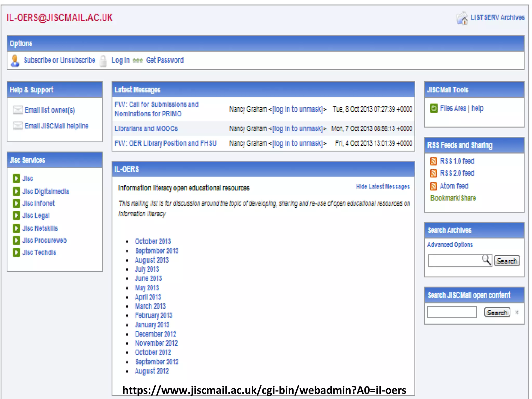Viewport: 532px width, 399px height.
Task: Click the green arrow icon beside Jisc Procureweb
Action: tap(16, 241)
